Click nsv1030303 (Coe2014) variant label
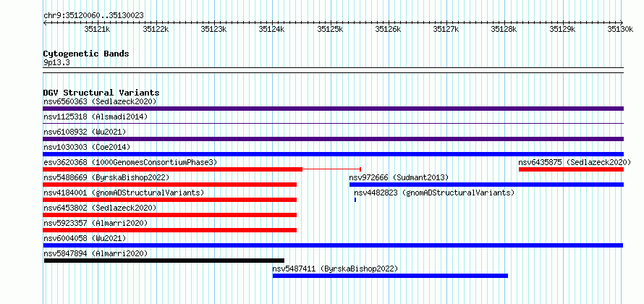The image size is (644, 304). (x=86, y=147)
